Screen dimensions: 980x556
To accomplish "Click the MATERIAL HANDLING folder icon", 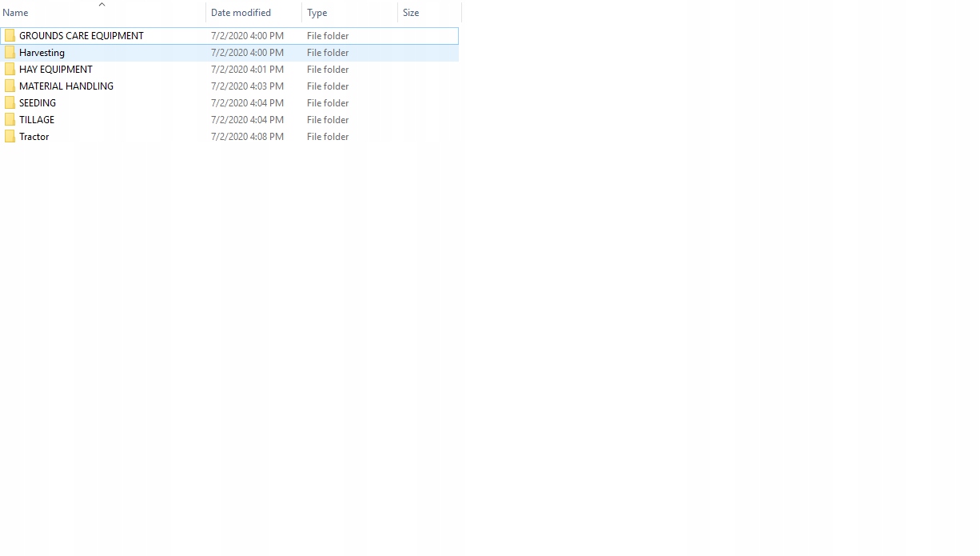I will coord(10,86).
